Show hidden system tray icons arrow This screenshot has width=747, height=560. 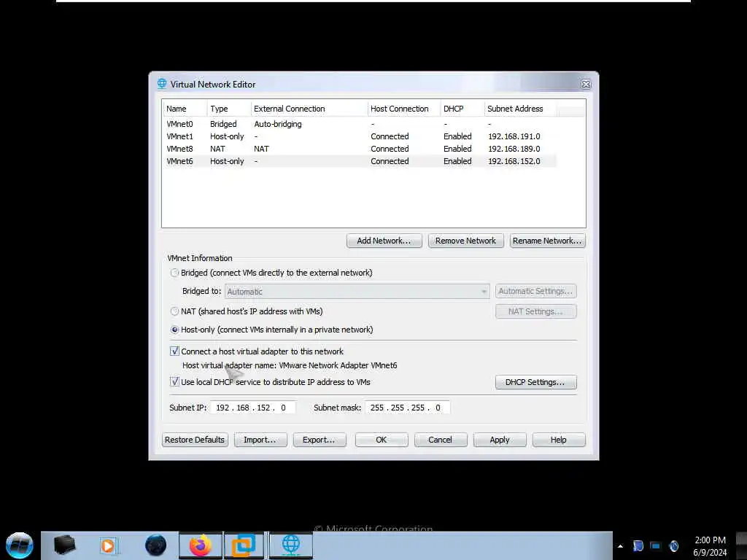[x=620, y=546]
